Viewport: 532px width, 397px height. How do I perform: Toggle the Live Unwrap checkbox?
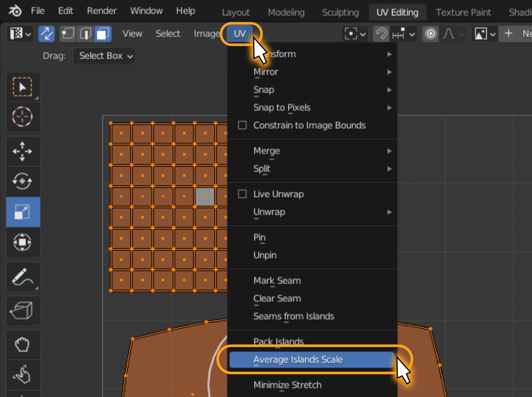point(242,194)
